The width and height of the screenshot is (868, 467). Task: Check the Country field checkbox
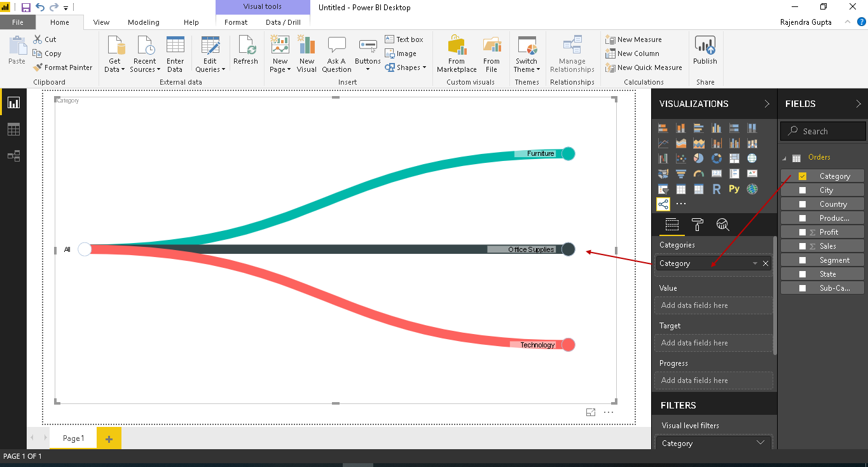click(803, 204)
